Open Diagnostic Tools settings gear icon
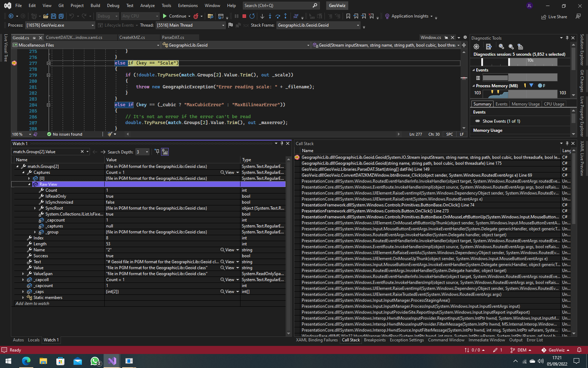588x368 pixels. pos(476,47)
